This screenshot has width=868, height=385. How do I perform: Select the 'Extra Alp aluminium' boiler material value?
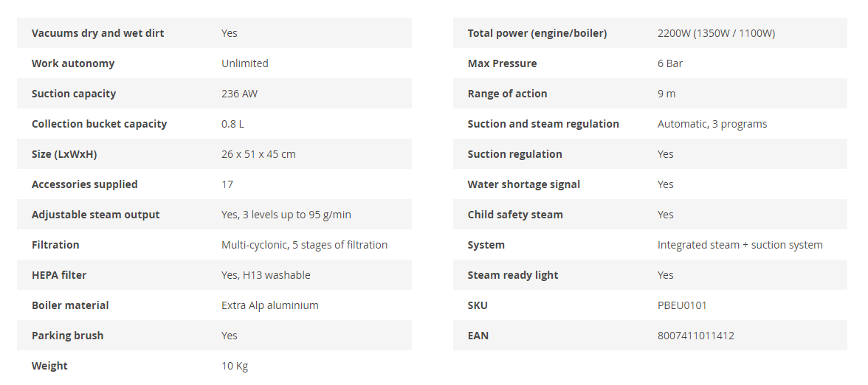[269, 305]
